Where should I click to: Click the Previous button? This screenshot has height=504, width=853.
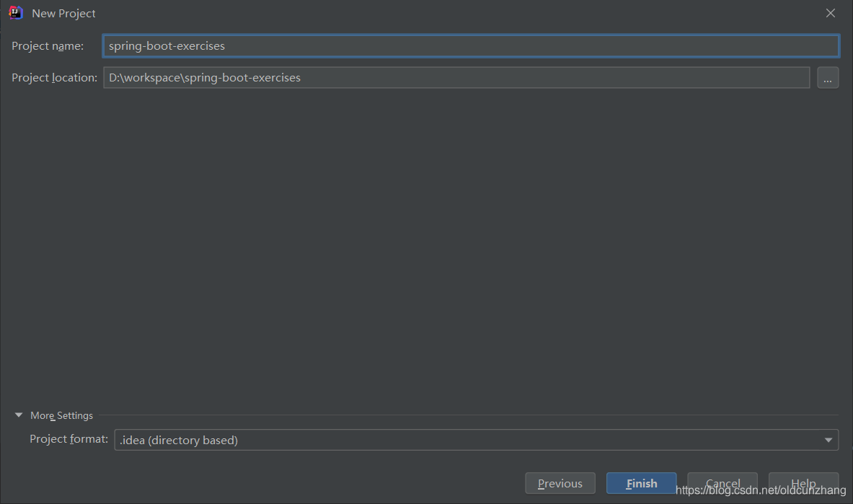click(560, 483)
